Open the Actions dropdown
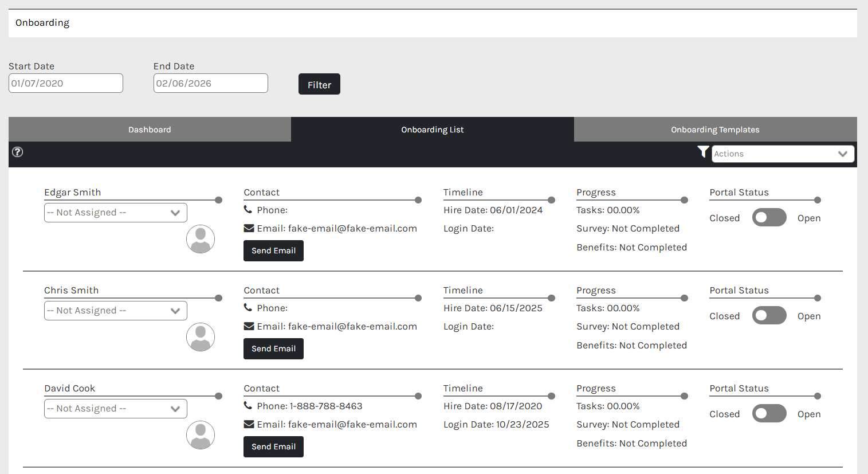The height and width of the screenshot is (474, 868). pyautogui.click(x=783, y=154)
